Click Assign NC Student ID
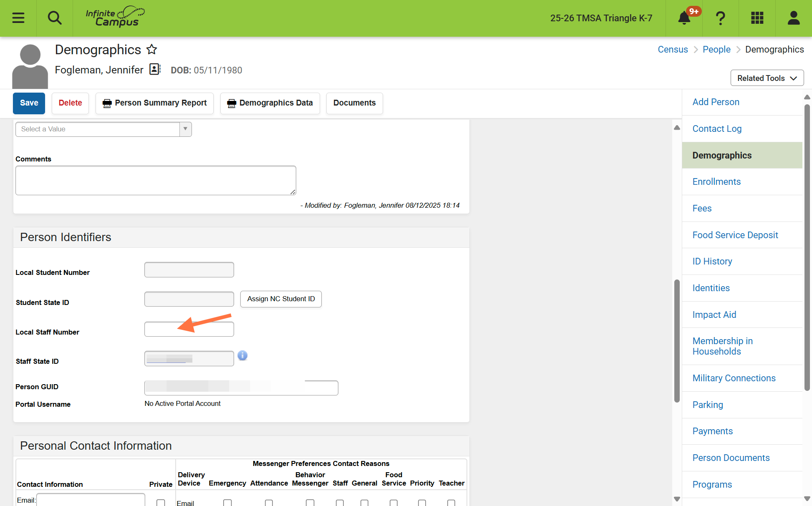 (281, 299)
